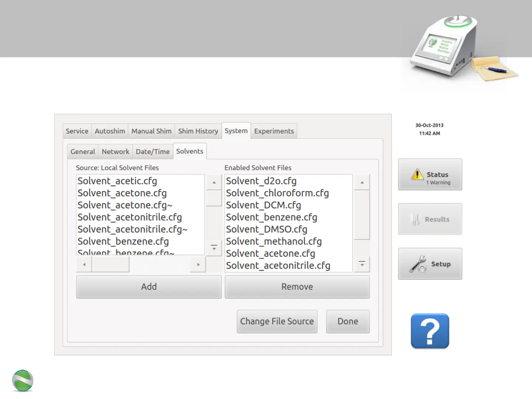Image resolution: width=532 pixels, height=399 pixels.
Task: Open the Network sub-tab
Action: [x=115, y=152]
